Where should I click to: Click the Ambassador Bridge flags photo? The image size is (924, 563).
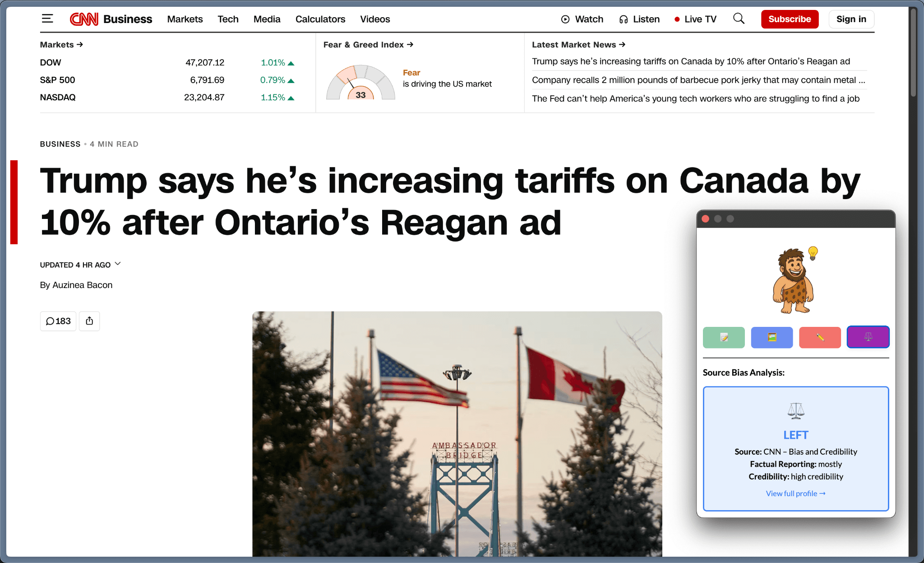click(x=457, y=434)
